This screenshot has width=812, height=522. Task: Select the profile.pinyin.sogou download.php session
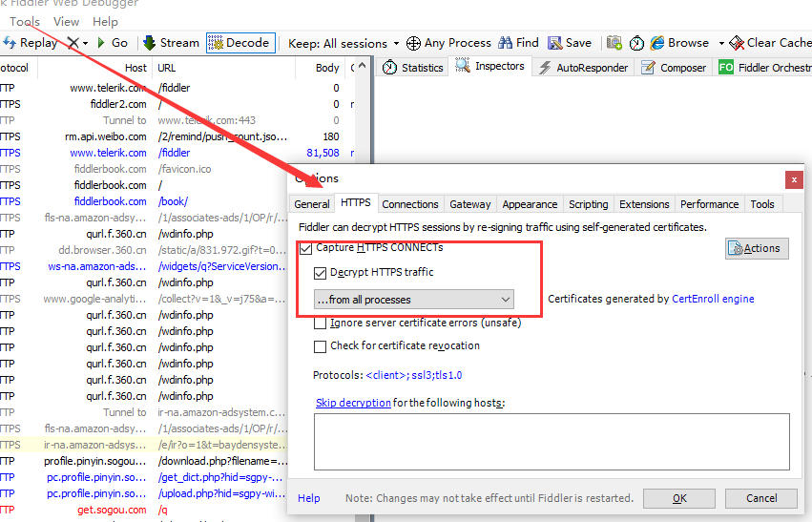tap(144, 461)
